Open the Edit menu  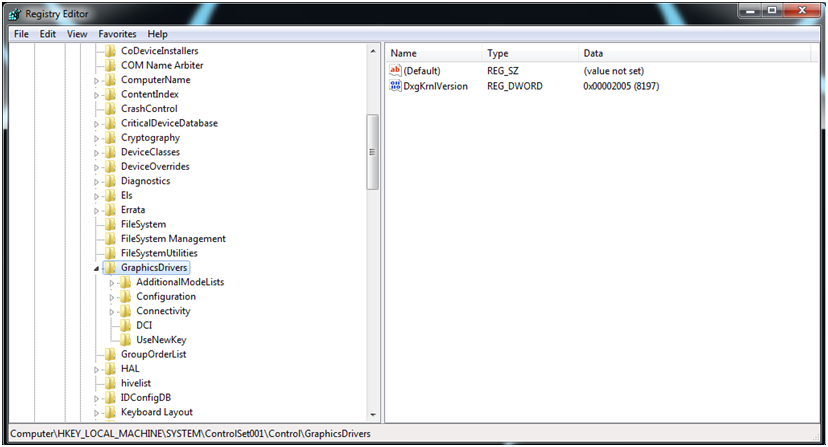[x=48, y=34]
